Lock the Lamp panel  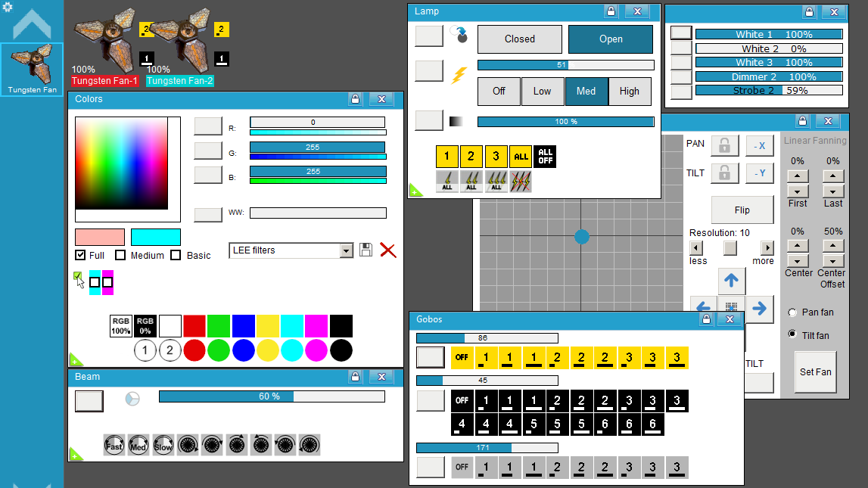[611, 11]
